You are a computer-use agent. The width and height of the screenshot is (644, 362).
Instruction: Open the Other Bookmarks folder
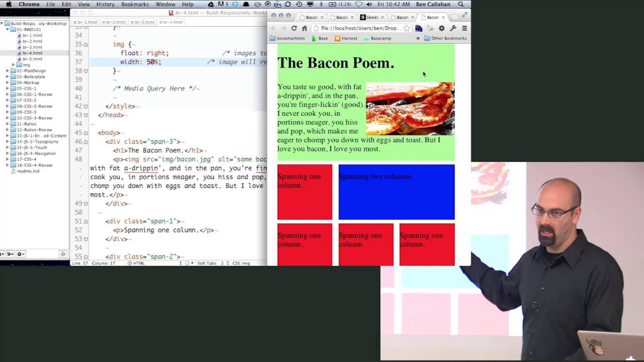pos(446,38)
